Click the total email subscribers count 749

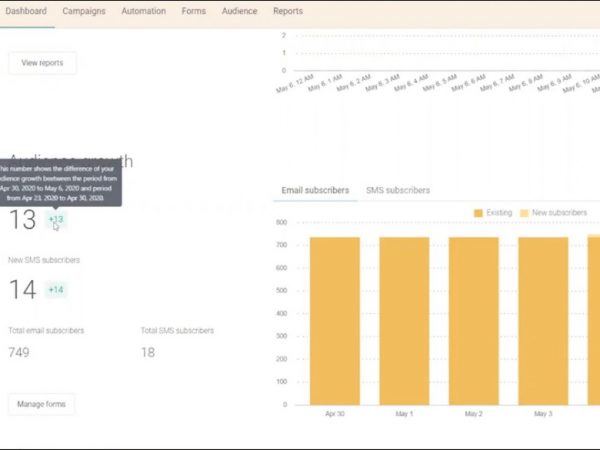[19, 352]
